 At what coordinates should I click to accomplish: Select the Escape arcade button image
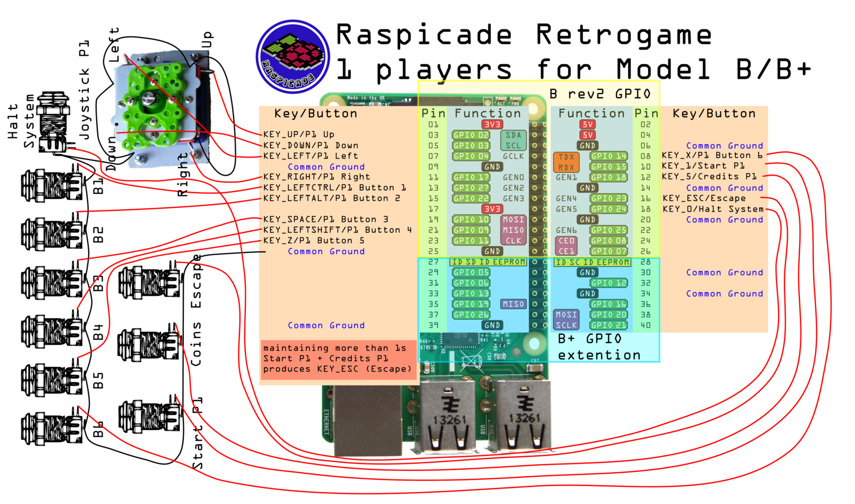151,282
